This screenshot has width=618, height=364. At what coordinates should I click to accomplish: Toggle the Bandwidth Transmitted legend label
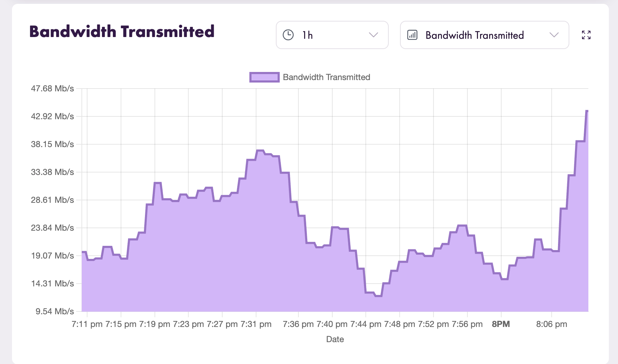[326, 77]
